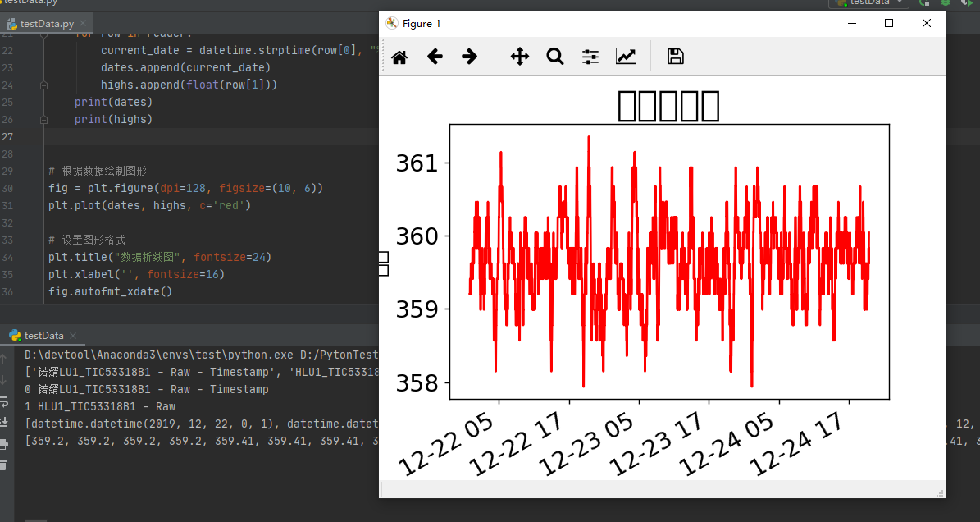Click the x-axis tick label '12-22 05'

click(445, 445)
